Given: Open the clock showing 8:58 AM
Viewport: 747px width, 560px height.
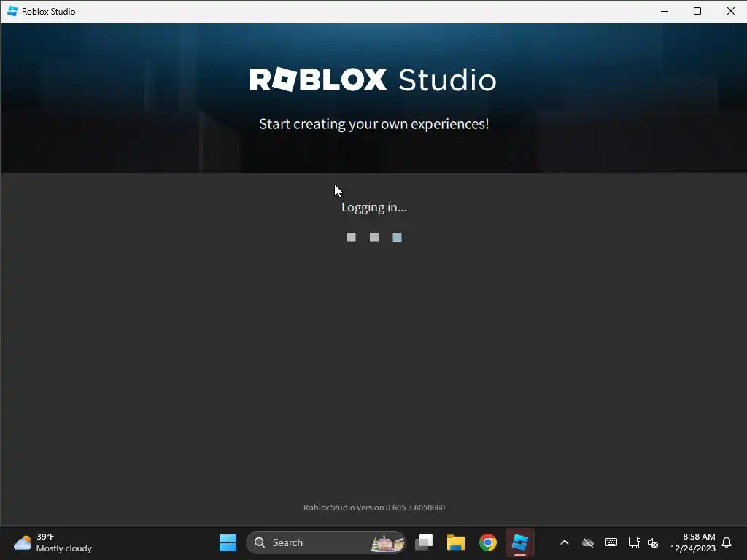Looking at the screenshot, I should (x=693, y=542).
